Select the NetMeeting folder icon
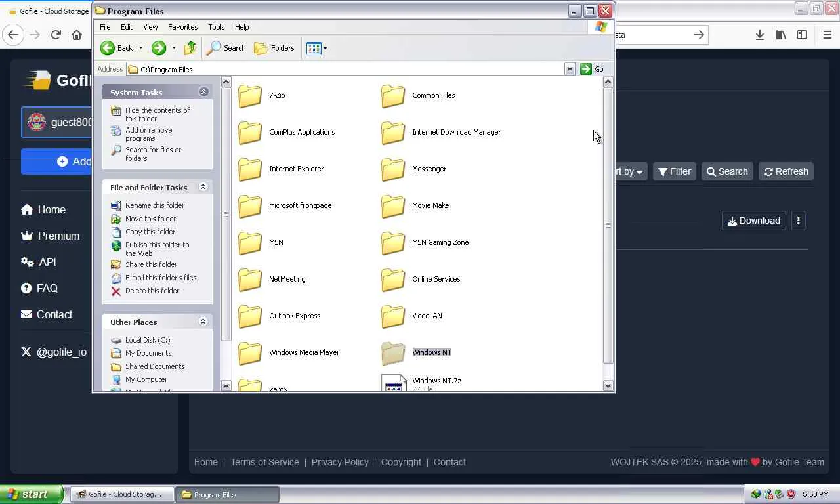Viewport: 840px width, 504px height. (250, 280)
